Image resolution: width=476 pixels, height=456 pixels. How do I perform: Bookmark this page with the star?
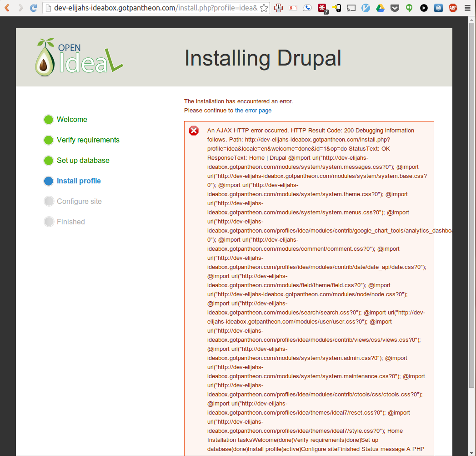[264, 8]
